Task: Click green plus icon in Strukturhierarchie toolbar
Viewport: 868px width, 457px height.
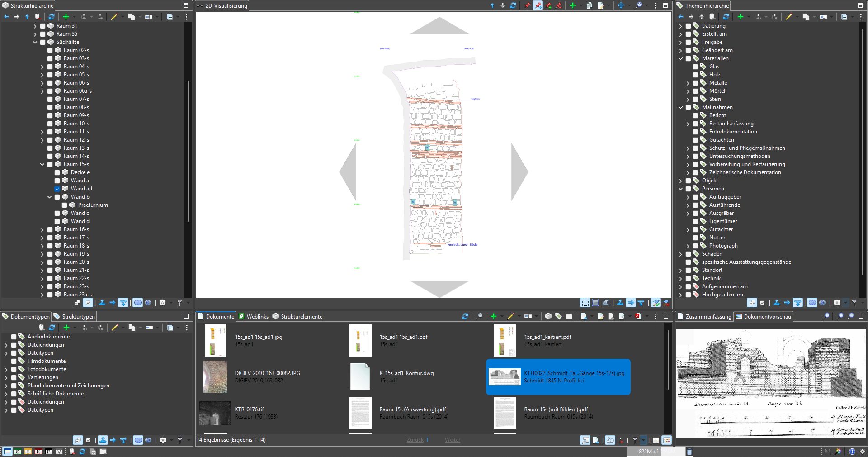Action: click(66, 17)
